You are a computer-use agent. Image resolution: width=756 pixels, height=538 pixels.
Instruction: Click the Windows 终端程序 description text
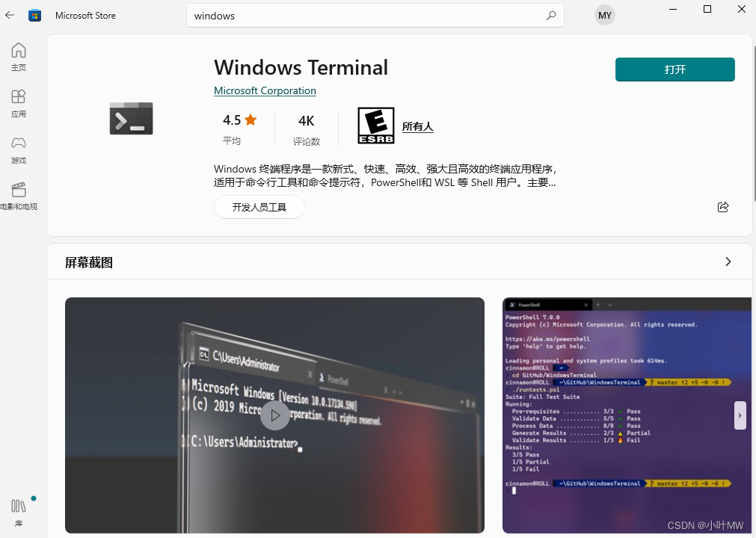[x=385, y=176]
